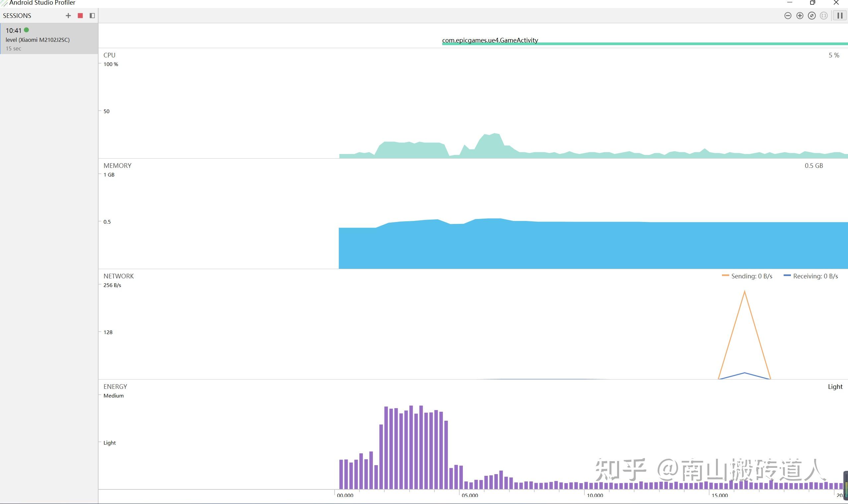Zoom out on the profiler timeline

click(x=788, y=16)
